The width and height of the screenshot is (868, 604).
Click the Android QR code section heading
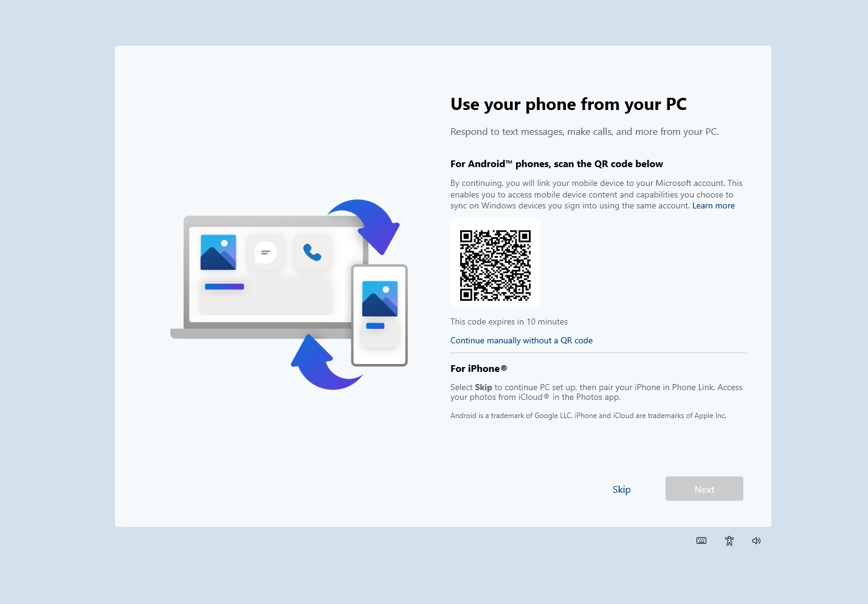pyautogui.click(x=556, y=164)
